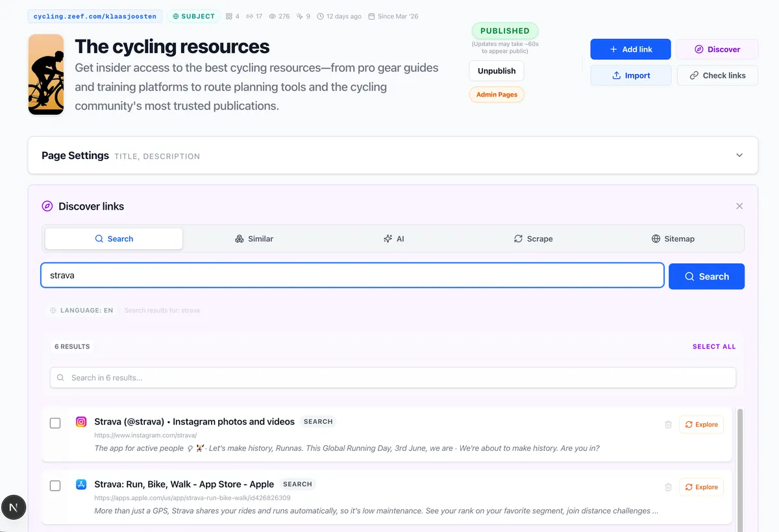Screen dimensions: 779x532
Task: Delete the Strava Instagram result via trash icon
Action: [668, 424]
